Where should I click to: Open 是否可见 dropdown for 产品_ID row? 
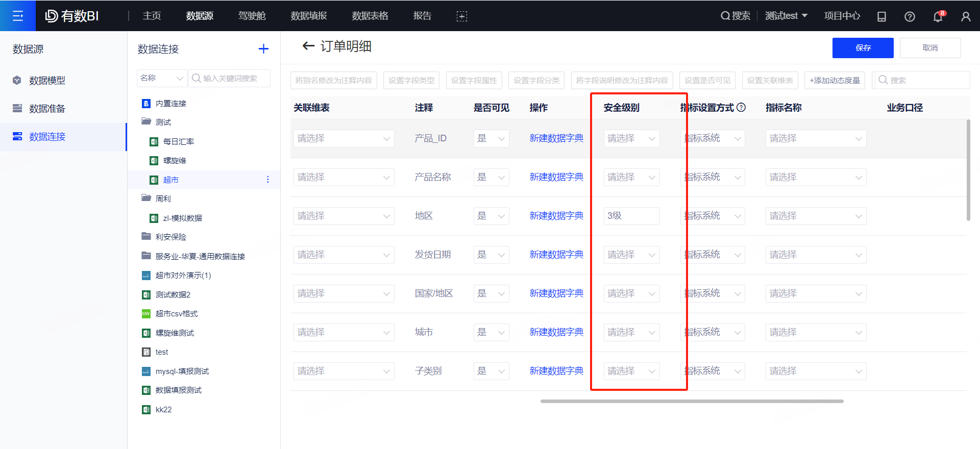tap(491, 139)
